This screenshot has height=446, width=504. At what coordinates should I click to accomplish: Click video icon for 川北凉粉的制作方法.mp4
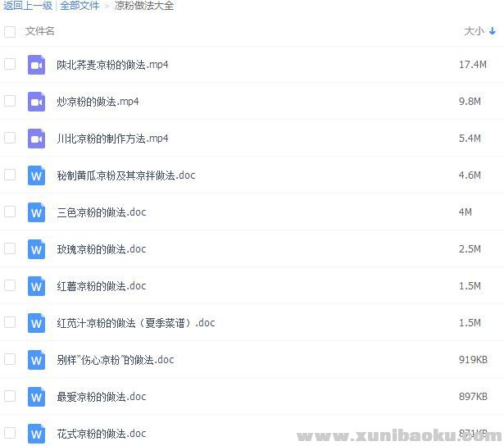click(36, 139)
